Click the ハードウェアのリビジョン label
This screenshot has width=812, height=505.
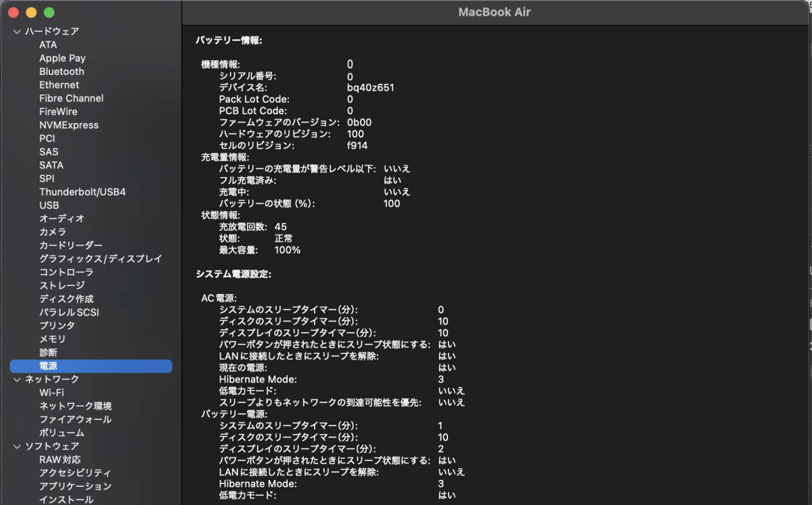coord(275,134)
